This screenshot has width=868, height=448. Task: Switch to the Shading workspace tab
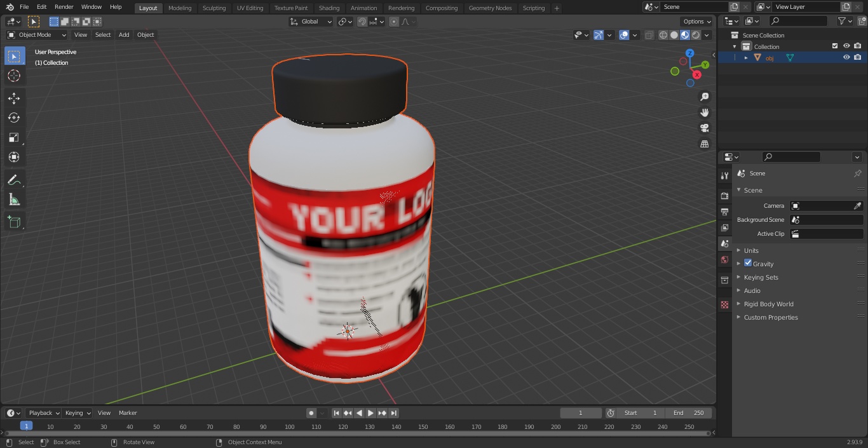[329, 8]
